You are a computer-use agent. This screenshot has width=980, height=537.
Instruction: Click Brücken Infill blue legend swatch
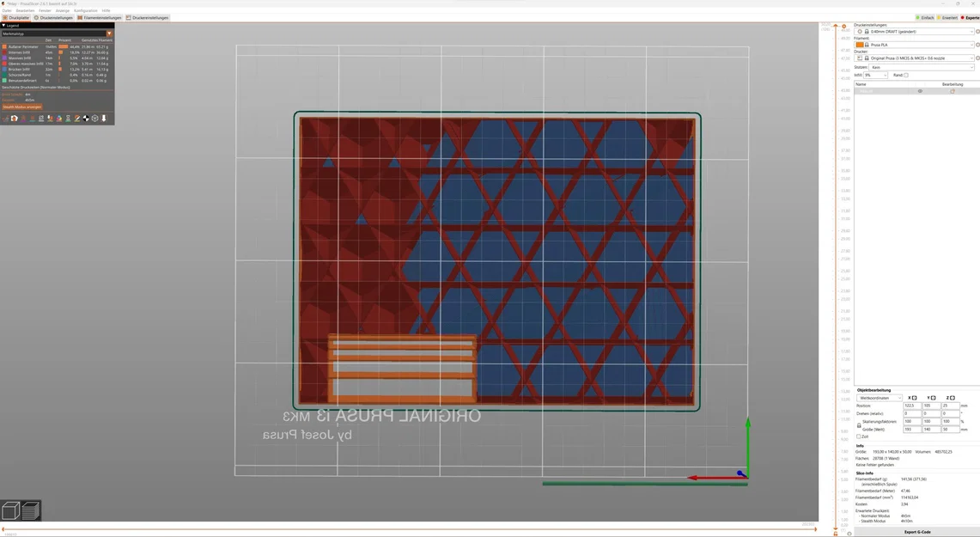4,70
